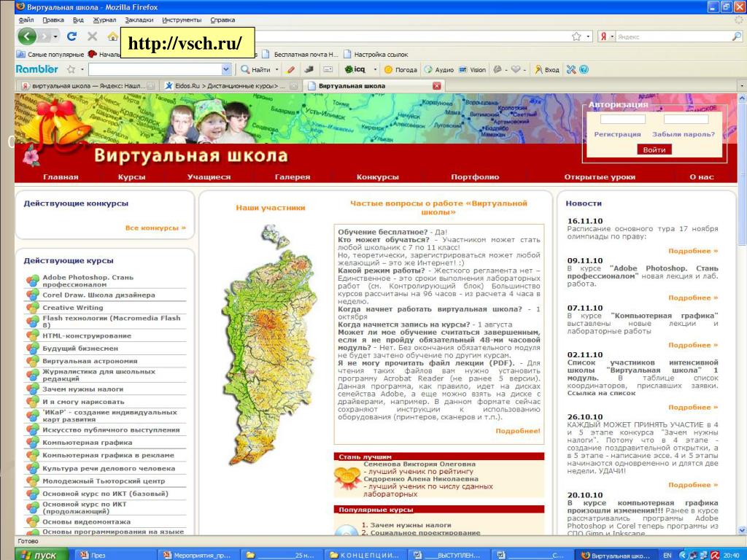This screenshot has width=747, height=560.
Task: Open the Настройка ссылок bookmark
Action: (376, 54)
